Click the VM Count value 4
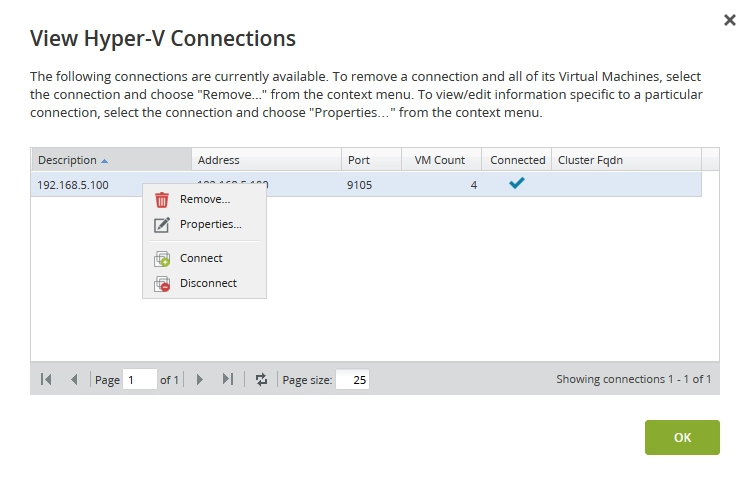The image size is (750, 480). pos(474,185)
